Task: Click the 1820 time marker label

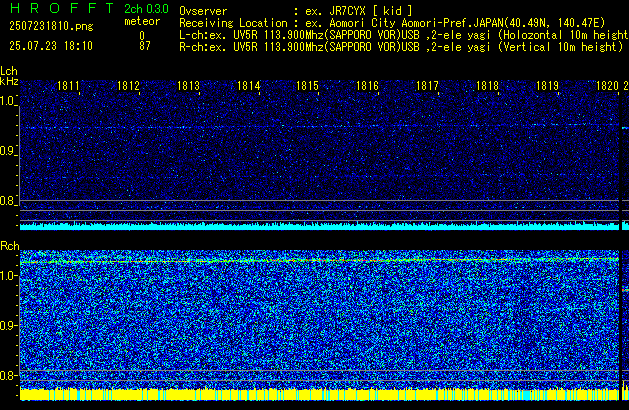Action: (607, 86)
